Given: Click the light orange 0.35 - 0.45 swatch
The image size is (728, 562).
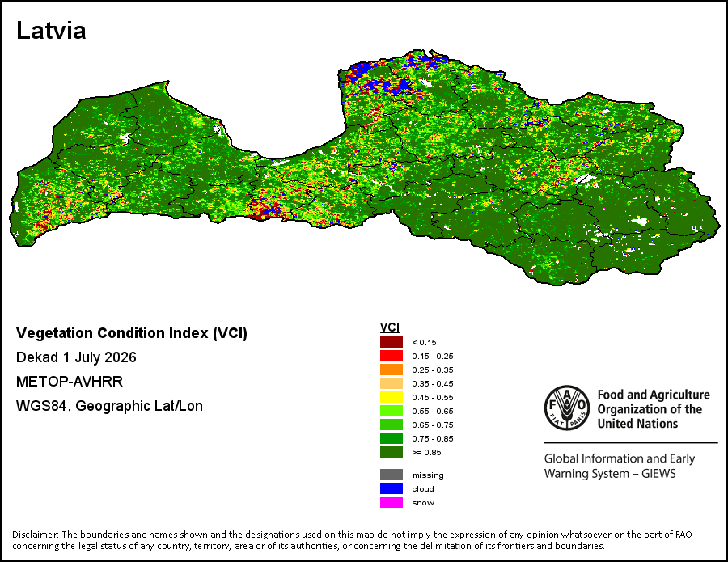Looking at the screenshot, I should 392,383.
